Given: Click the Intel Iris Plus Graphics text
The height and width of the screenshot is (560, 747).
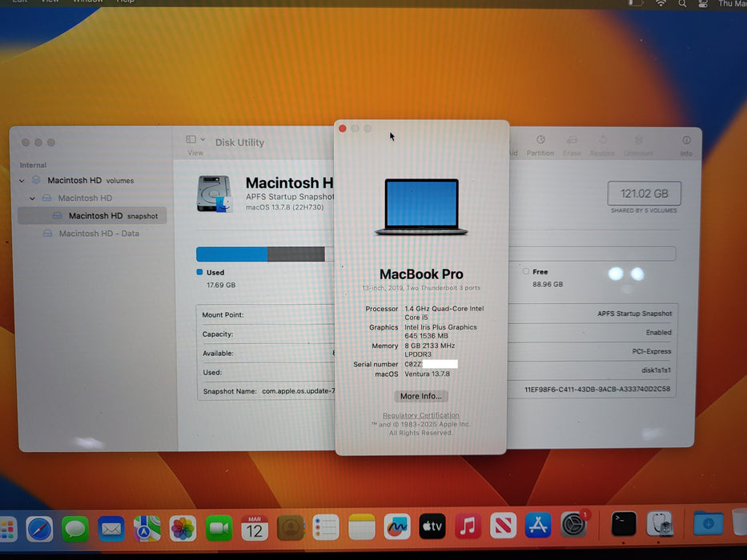Looking at the screenshot, I should point(440,331).
